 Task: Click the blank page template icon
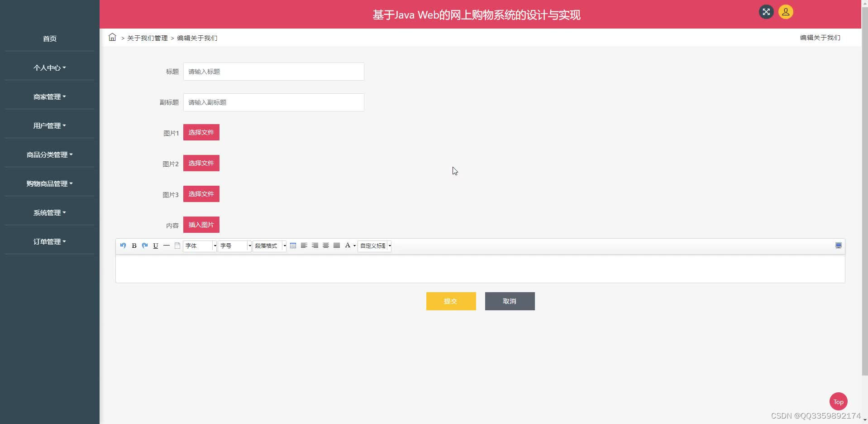pyautogui.click(x=177, y=246)
